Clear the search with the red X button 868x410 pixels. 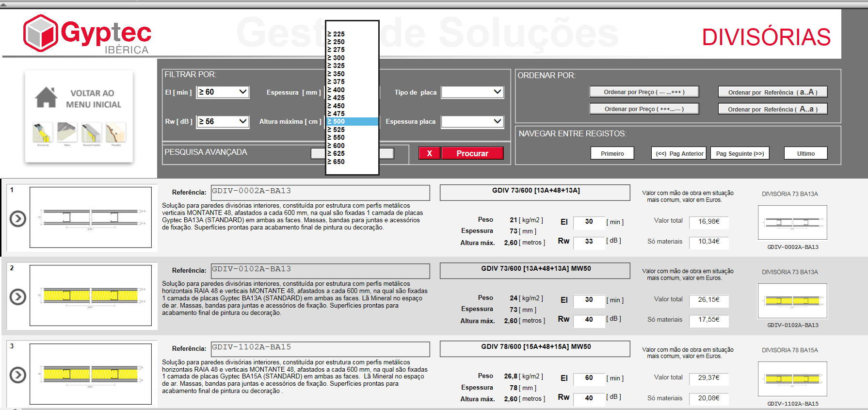point(430,153)
